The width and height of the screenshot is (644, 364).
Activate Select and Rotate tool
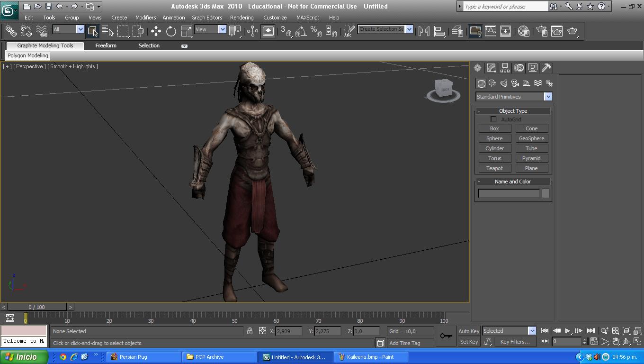click(171, 31)
